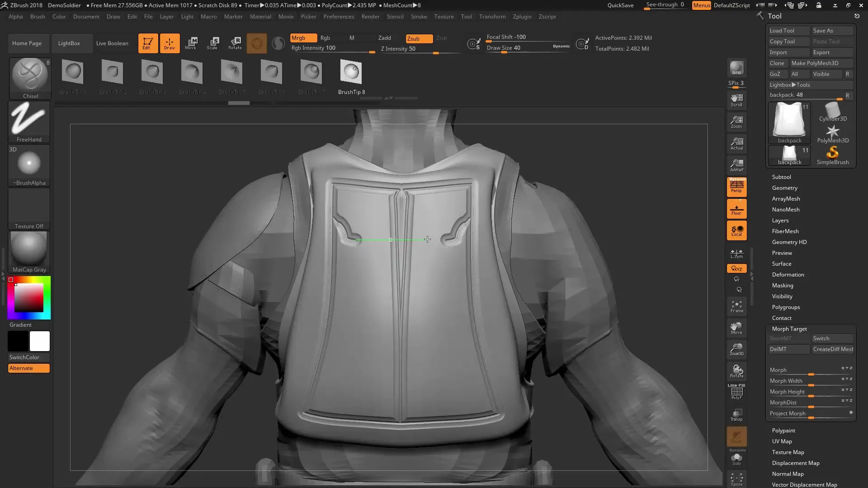Screen dimensions: 868x488
Task: Select the Rotate transform tool in top shelf
Action: pos(235,43)
